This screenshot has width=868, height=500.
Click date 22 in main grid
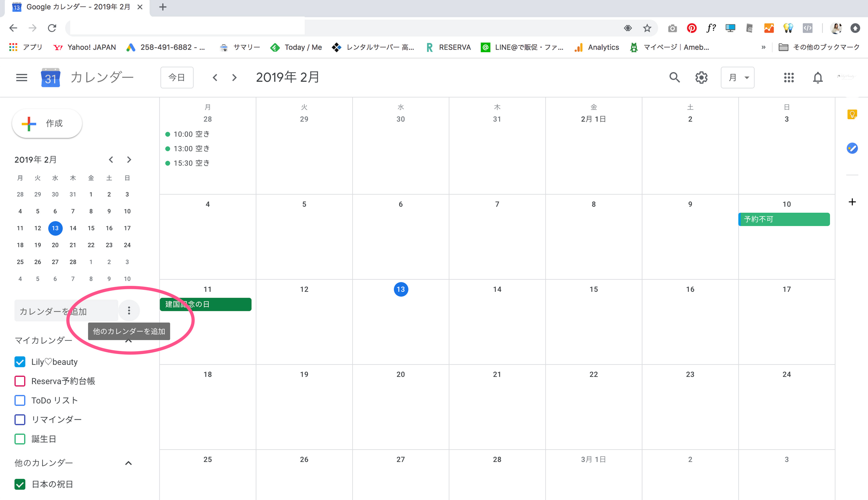(x=593, y=375)
